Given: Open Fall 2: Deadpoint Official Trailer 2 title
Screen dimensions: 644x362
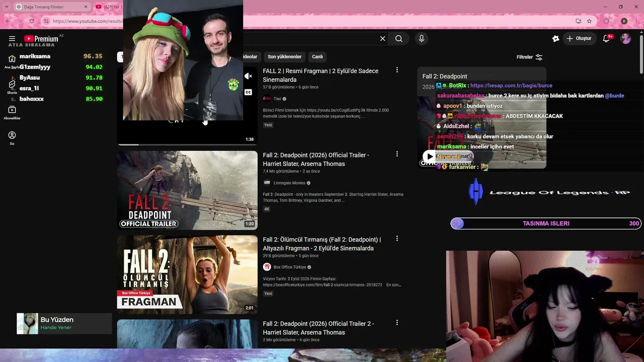Looking at the screenshot, I should pyautogui.click(x=318, y=328).
